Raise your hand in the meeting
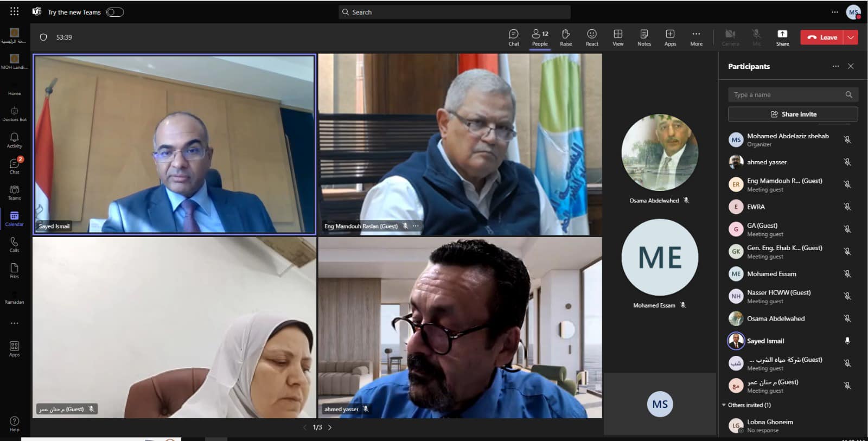Screen dimensions: 868x441 [565, 37]
